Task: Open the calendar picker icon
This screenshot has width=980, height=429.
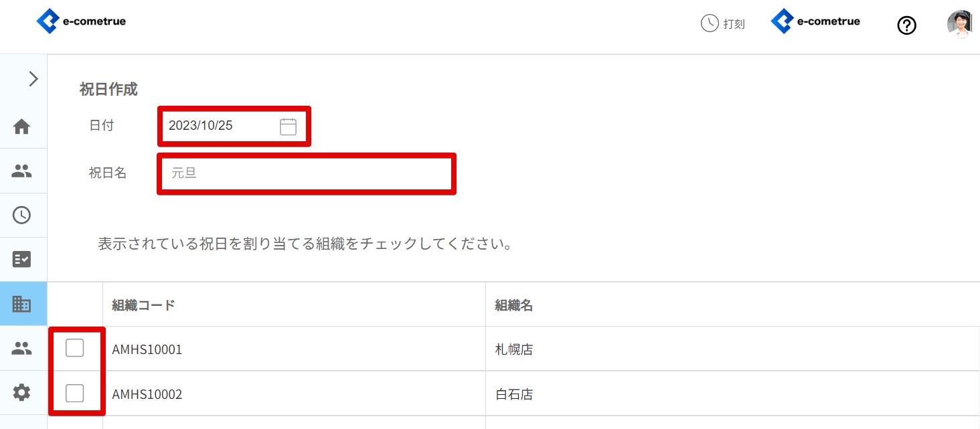Action: click(288, 126)
